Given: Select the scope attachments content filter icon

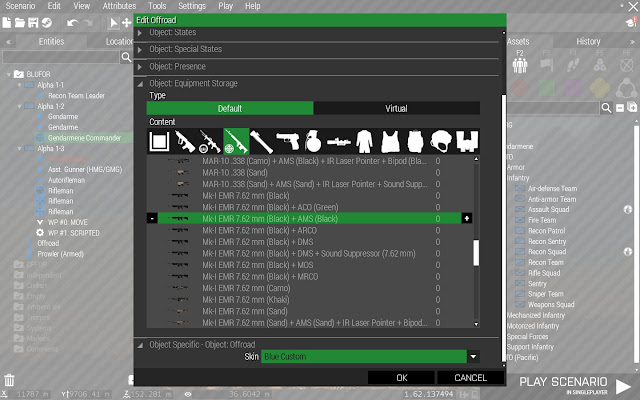Looking at the screenshot, I should pos(339,142).
